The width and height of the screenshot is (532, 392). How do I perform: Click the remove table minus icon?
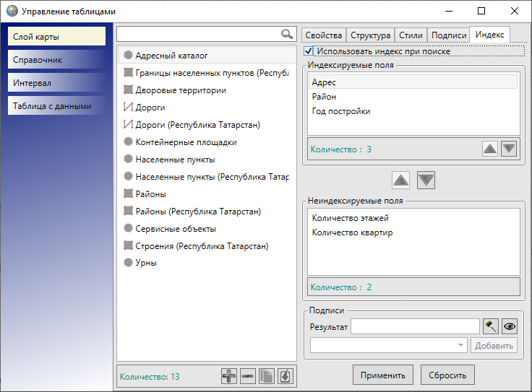click(x=248, y=376)
